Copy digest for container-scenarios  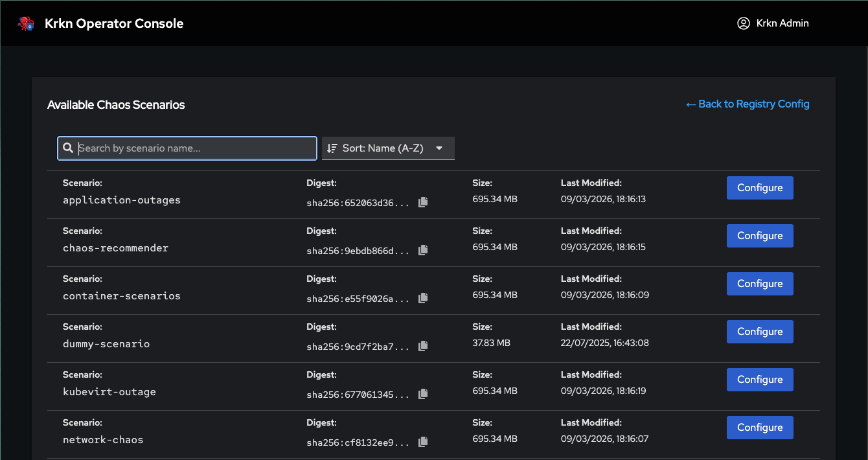(x=423, y=298)
